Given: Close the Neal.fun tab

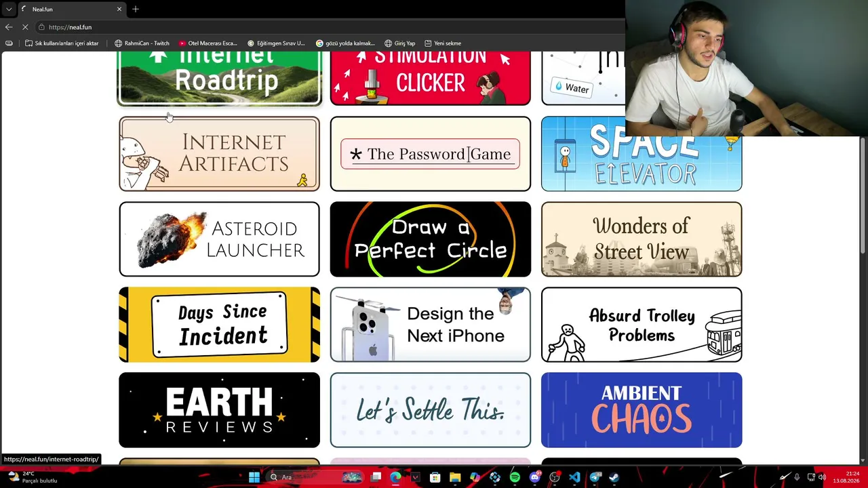Looking at the screenshot, I should tap(119, 9).
